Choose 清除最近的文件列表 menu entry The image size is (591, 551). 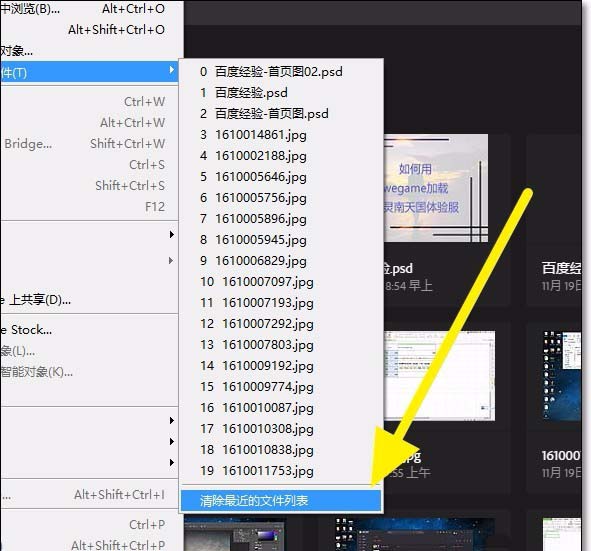[x=281, y=501]
